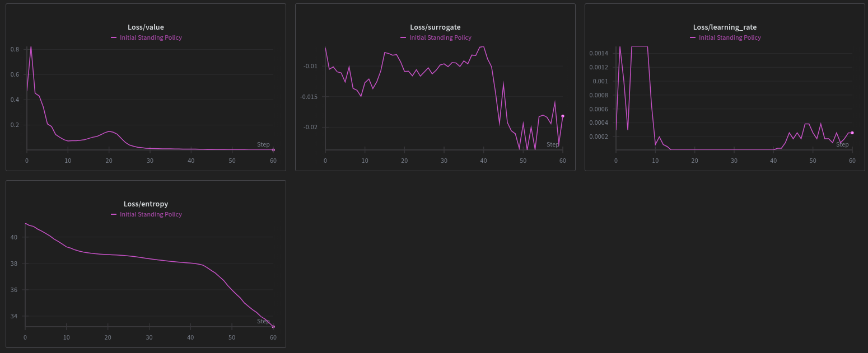Click the end-point dot on Loss/surrogate curve
Screen dimensions: 868x353
coord(563,116)
